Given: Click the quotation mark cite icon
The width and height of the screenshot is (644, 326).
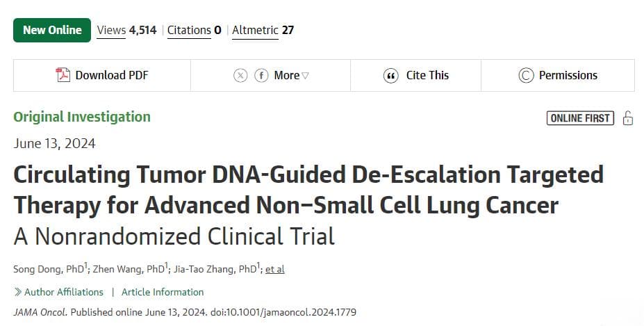Looking at the screenshot, I should (x=390, y=76).
